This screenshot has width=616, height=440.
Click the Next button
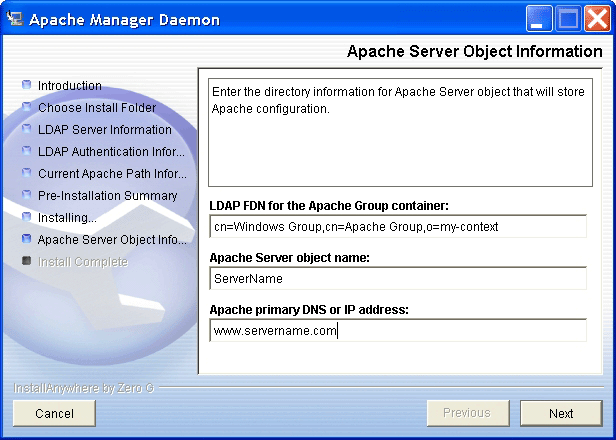click(x=561, y=413)
